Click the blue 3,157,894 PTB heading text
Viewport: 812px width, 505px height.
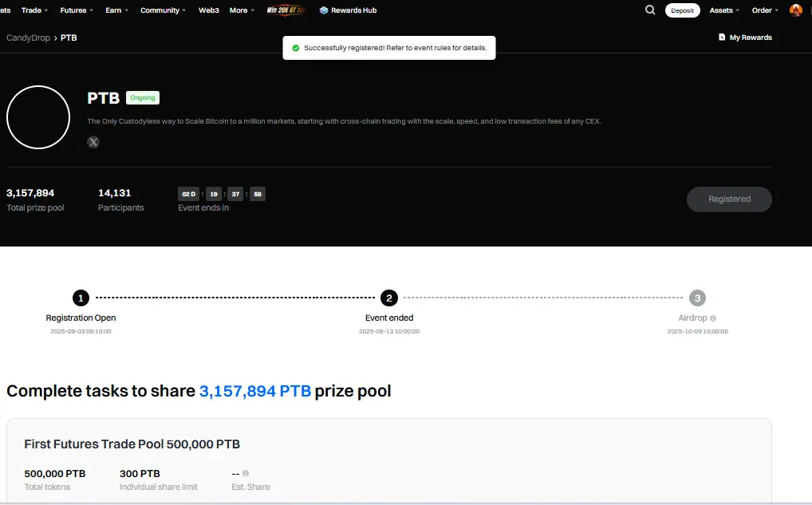coord(255,391)
